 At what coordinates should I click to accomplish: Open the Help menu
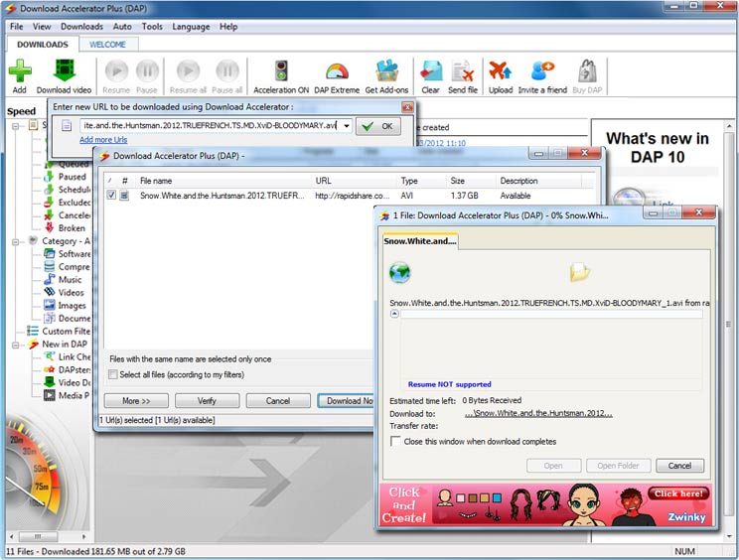228,27
